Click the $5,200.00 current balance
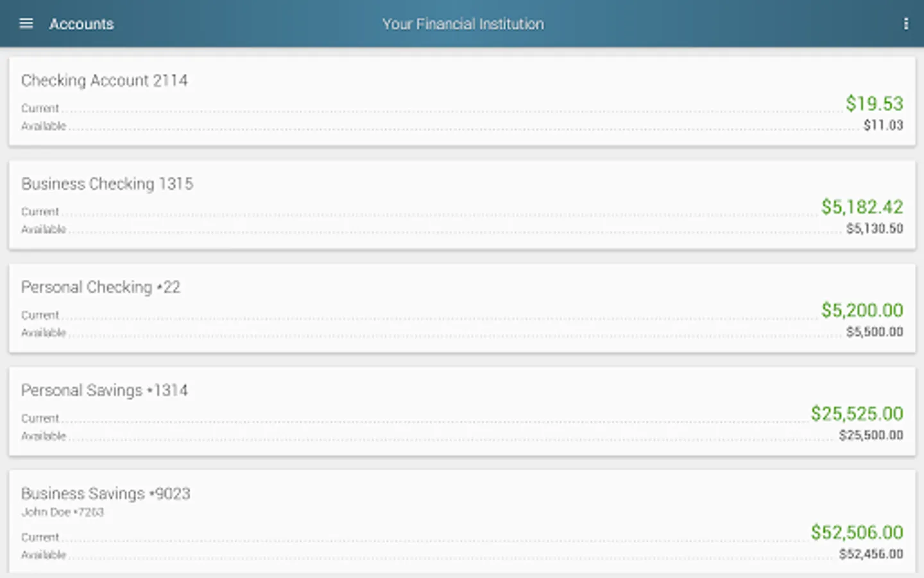Image resolution: width=924 pixels, height=578 pixels. coord(862,310)
